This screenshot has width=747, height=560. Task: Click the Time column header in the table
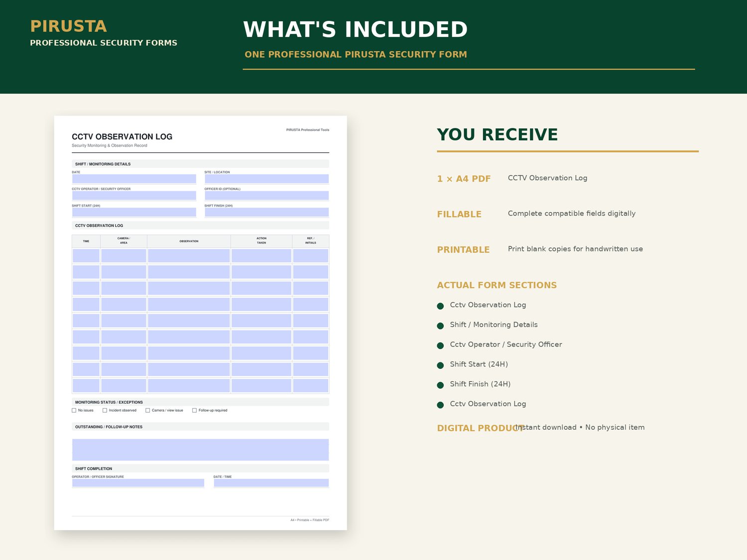tap(86, 241)
